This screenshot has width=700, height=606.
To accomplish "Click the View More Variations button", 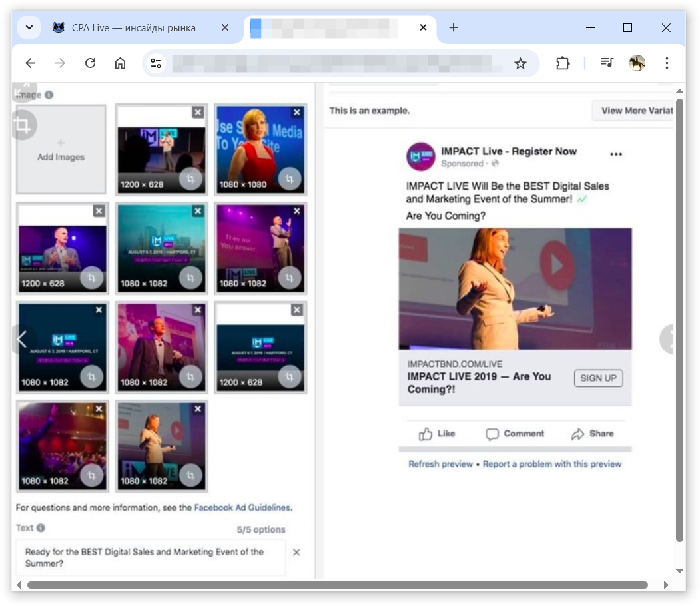I will coord(633,111).
